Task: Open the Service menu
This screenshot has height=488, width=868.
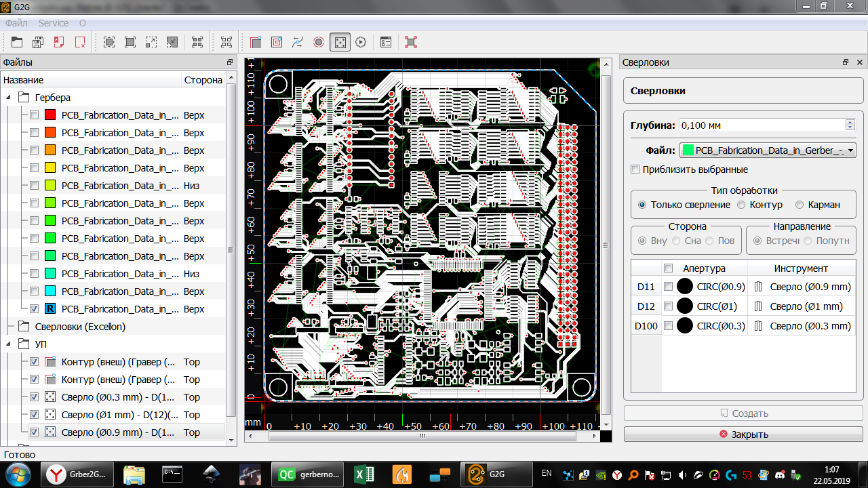Action: pyautogui.click(x=54, y=23)
